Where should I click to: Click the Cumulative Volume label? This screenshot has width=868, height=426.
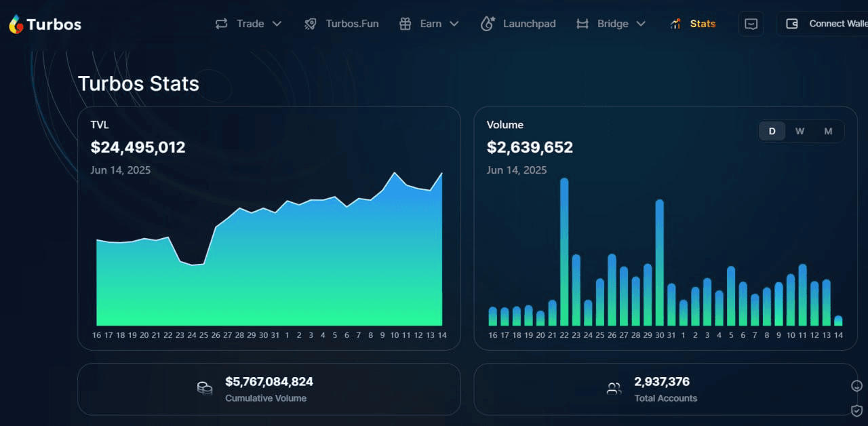(x=266, y=398)
